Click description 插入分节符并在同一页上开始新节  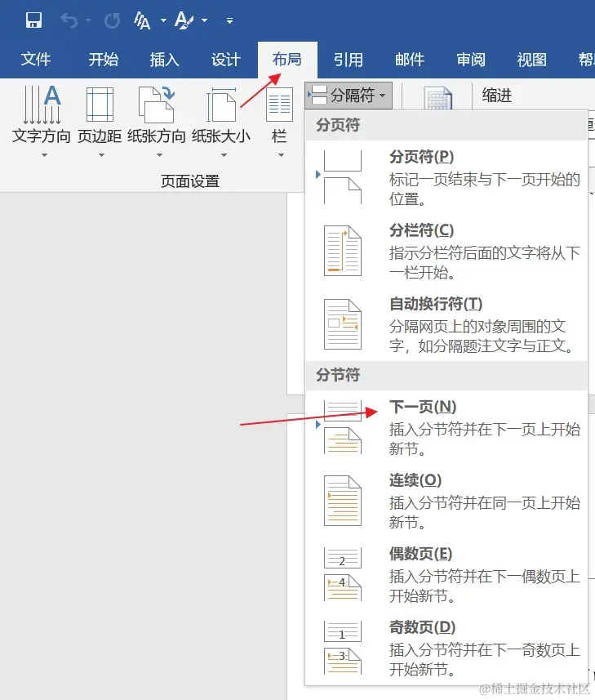[485, 512]
